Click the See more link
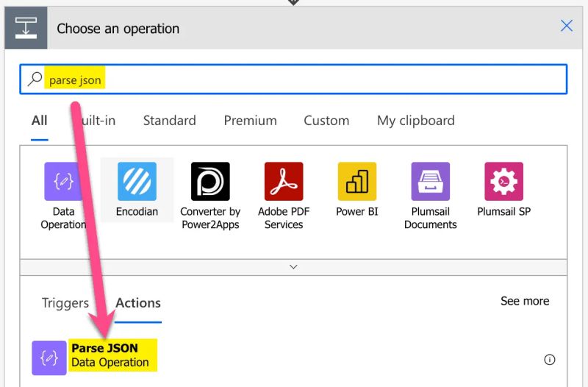This screenshot has width=588, height=387. tap(525, 301)
